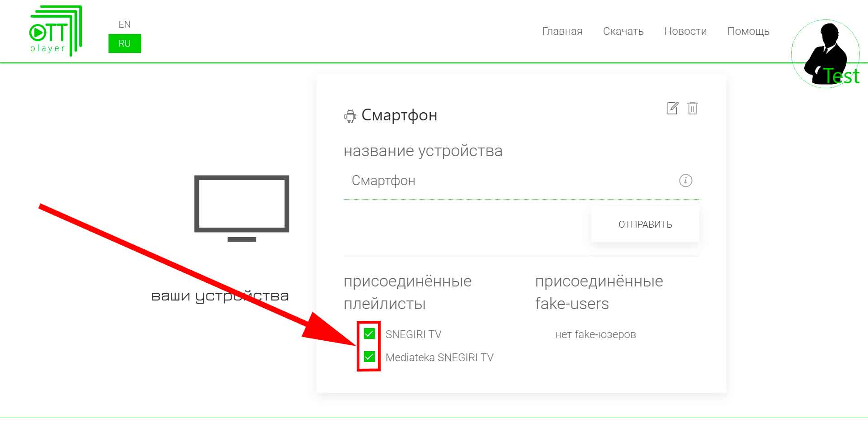868x448 pixels.
Task: Click the 'название устройства' label
Action: click(x=423, y=151)
